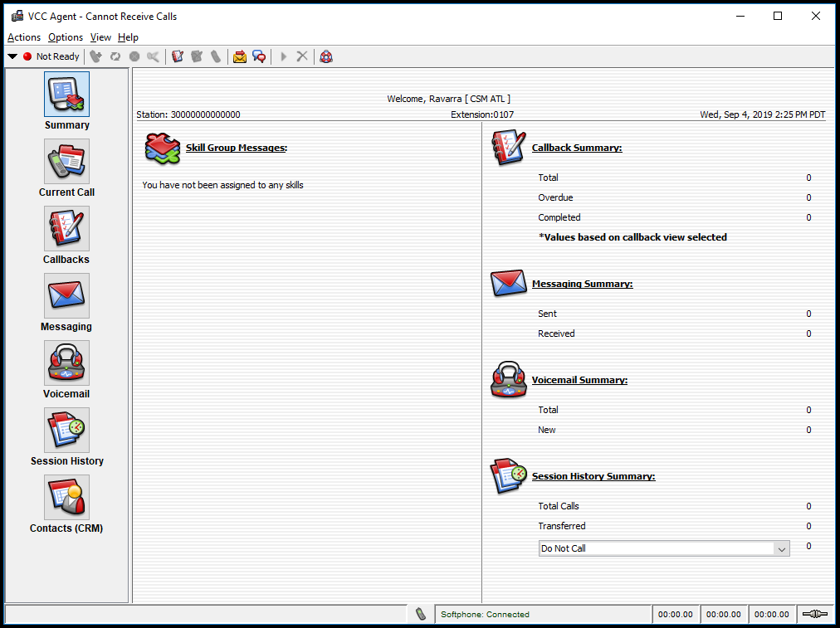Open the Voicemail sidebar icon

(66, 363)
